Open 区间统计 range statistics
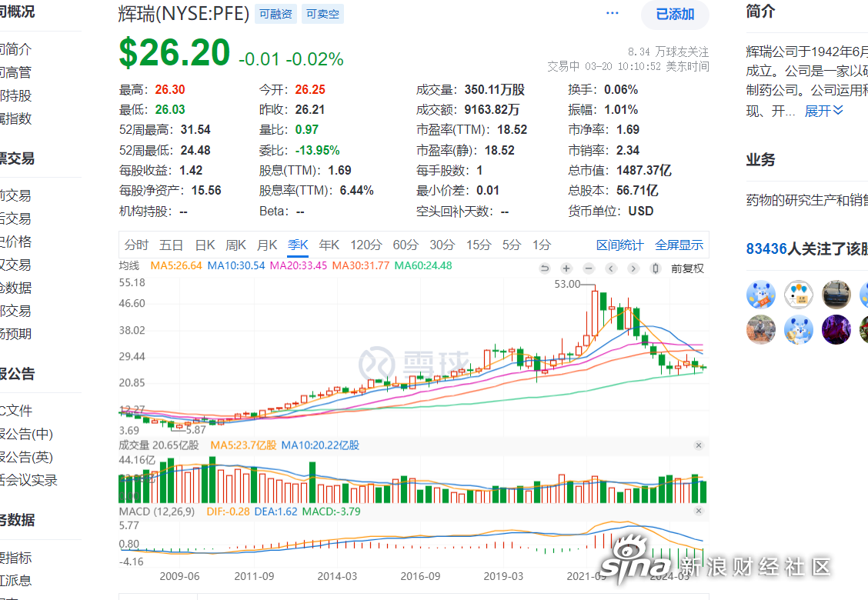Viewport: 868px width, 600px height. tap(620, 245)
